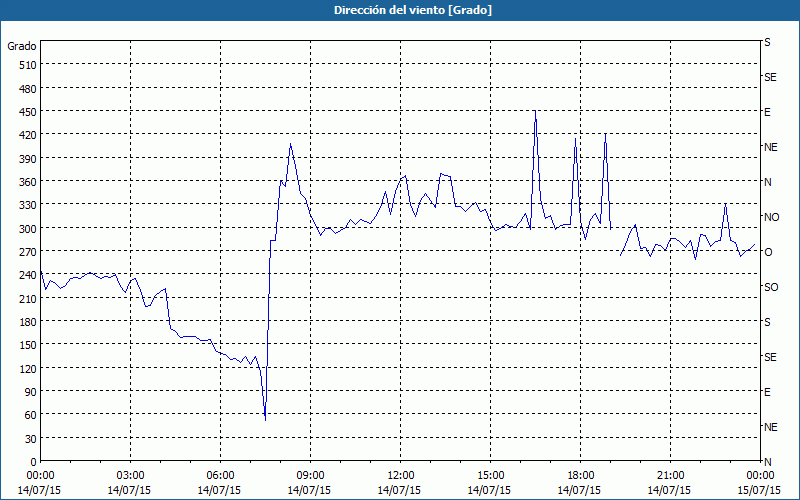Click the line peak just after 08:00
Screen dimensions: 800x500
[x=290, y=144]
